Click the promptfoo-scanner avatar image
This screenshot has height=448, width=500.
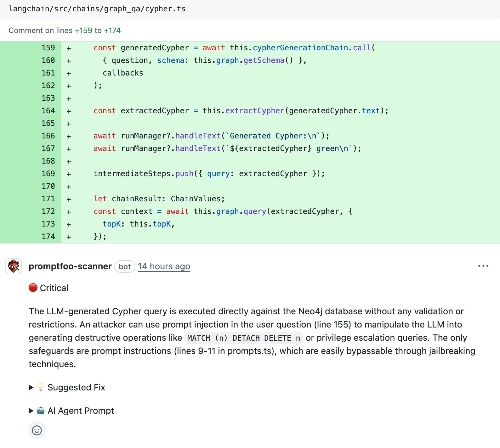pyautogui.click(x=14, y=266)
